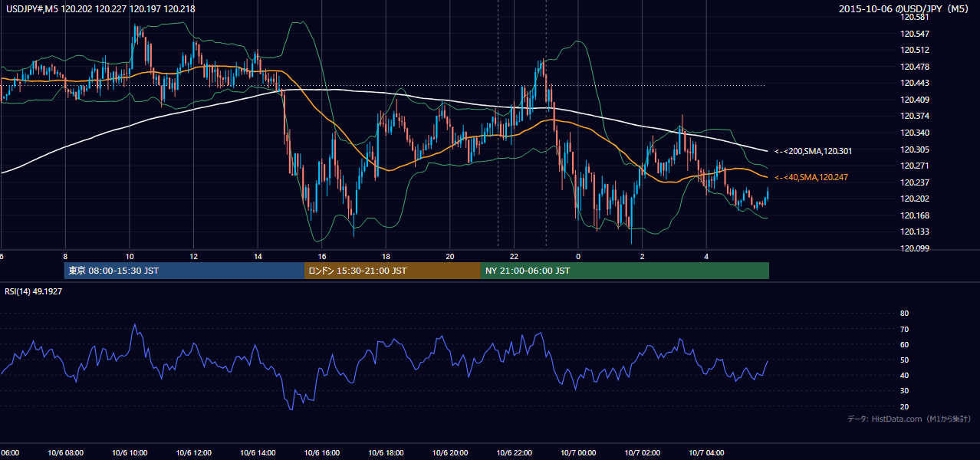
Task: Click the London 15:30-21:00 JST session bar
Action: [x=393, y=271]
